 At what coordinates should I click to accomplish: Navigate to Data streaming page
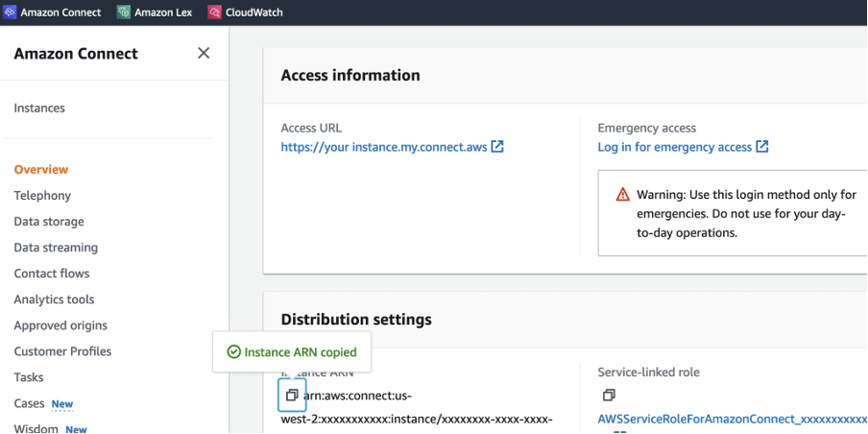pos(56,248)
